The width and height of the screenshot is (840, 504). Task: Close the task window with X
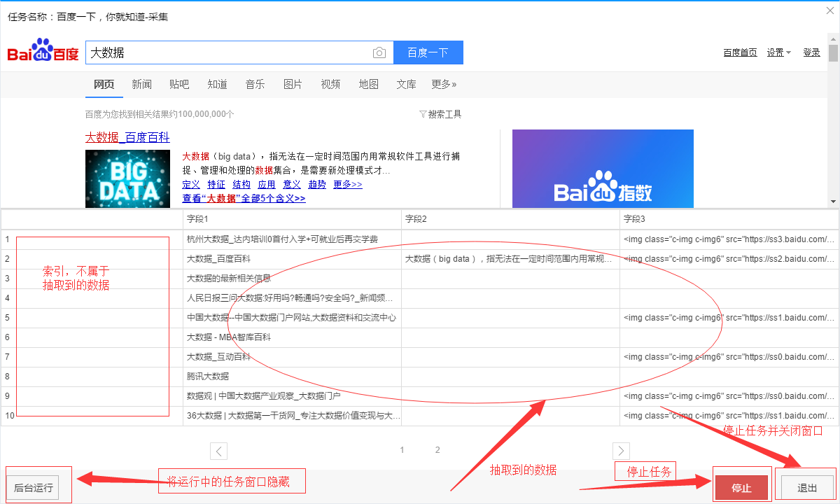tap(830, 10)
